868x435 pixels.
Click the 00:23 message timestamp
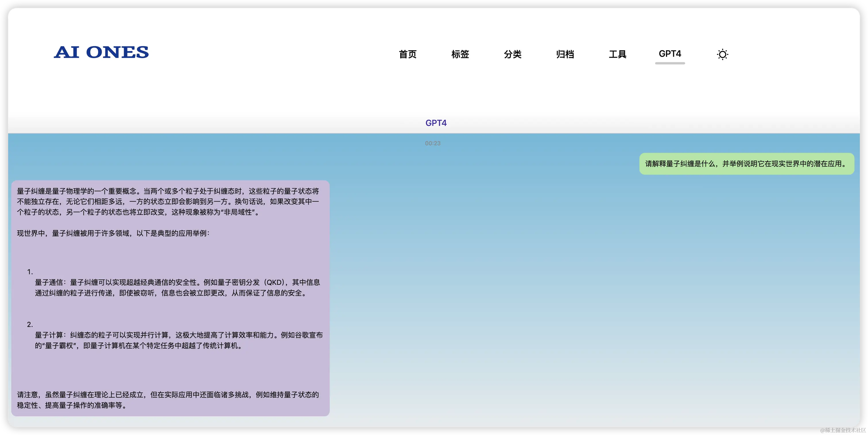(433, 143)
